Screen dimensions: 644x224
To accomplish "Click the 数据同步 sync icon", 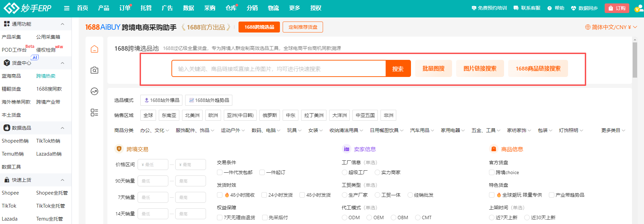I will [574, 8].
